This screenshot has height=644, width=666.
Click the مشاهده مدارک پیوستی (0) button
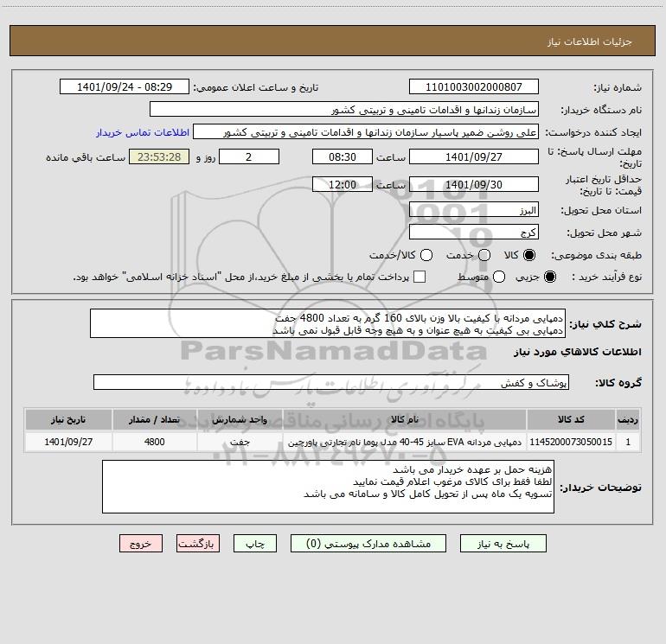[x=368, y=544]
